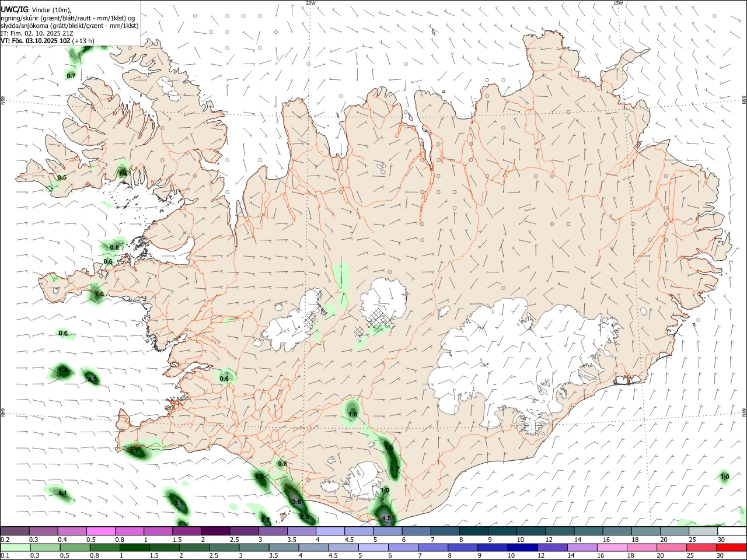Click the 4.1 green rain cell marker offshore
The width and height of the screenshot is (747, 560).
click(x=60, y=494)
